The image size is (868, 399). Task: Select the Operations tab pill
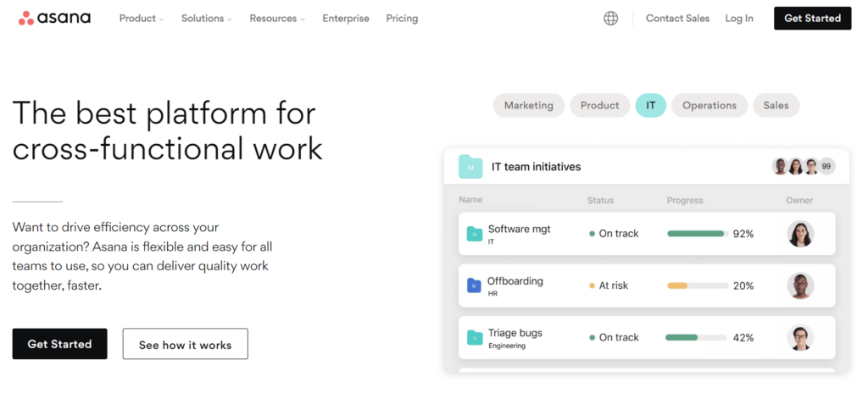[x=709, y=105]
